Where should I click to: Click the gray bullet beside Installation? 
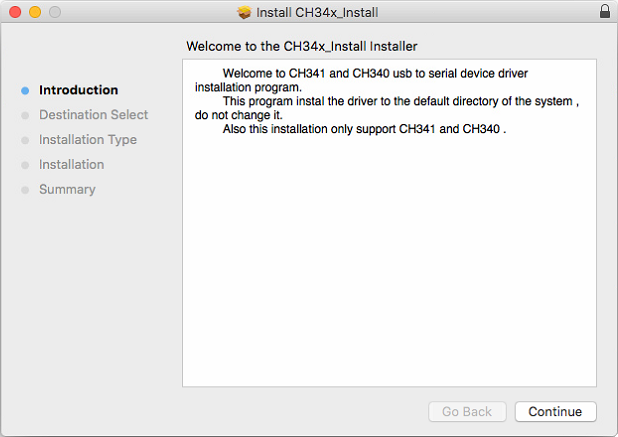pyautogui.click(x=25, y=165)
